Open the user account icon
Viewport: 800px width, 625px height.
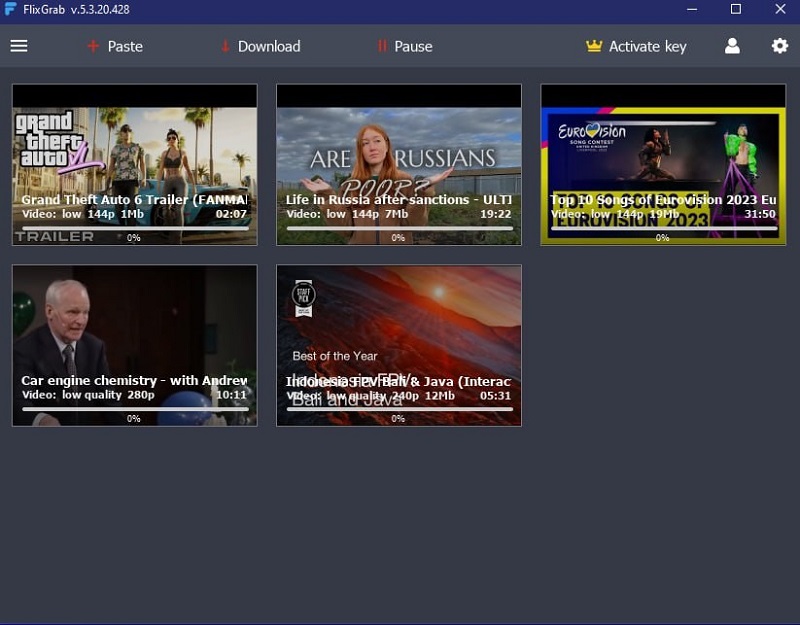tap(732, 46)
